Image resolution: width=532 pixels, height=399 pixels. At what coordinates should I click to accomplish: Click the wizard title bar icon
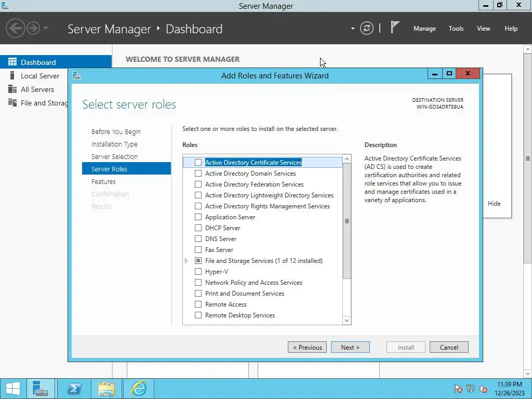(x=77, y=75)
